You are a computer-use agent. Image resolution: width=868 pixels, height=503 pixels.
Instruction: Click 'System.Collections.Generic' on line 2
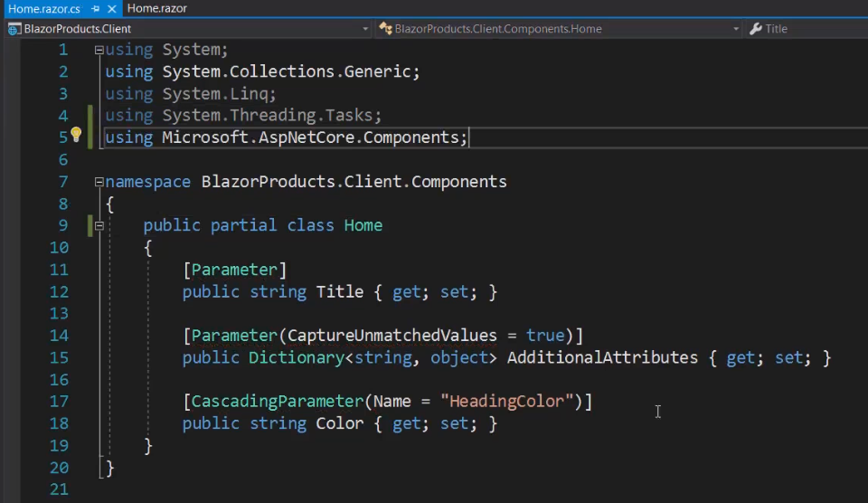click(x=287, y=71)
